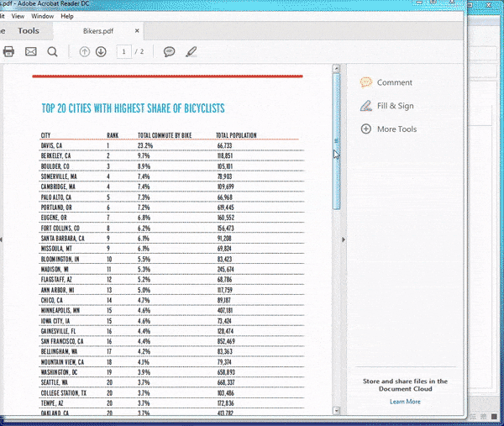The image size is (504, 426).
Task: Click the envelope email icon
Action: pyautogui.click(x=31, y=52)
